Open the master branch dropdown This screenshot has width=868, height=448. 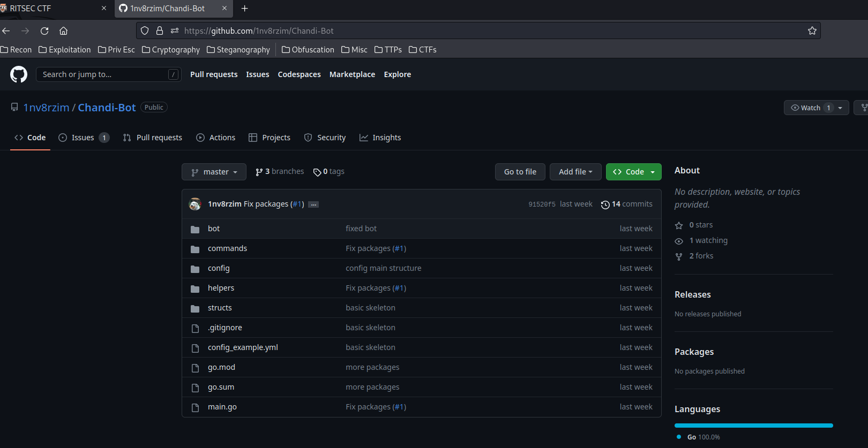point(214,172)
